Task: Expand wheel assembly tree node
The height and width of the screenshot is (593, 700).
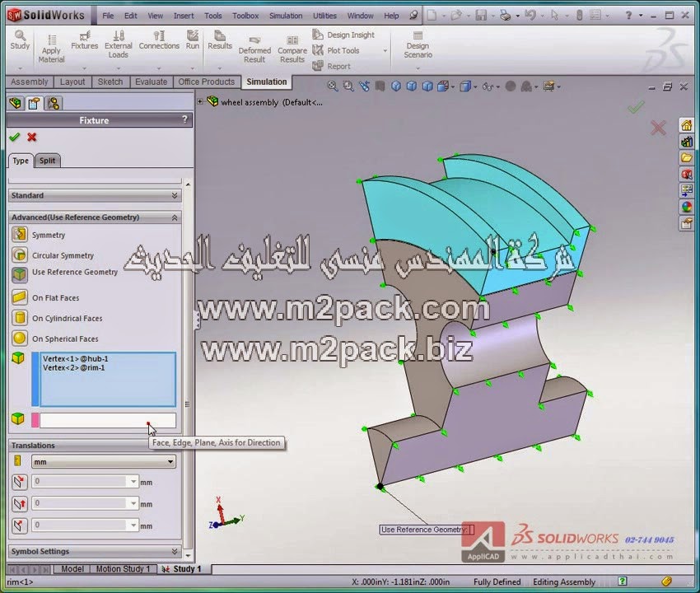Action: [x=200, y=102]
